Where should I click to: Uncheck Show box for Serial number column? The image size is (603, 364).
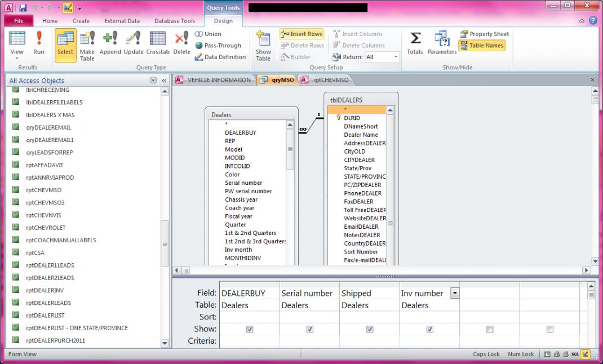[309, 329]
